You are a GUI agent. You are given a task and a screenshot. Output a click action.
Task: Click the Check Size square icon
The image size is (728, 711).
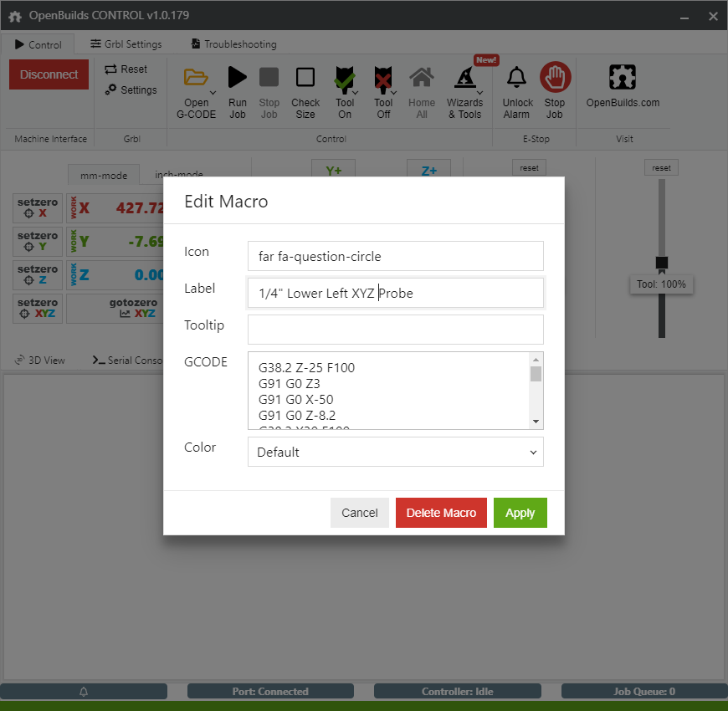coord(305,78)
